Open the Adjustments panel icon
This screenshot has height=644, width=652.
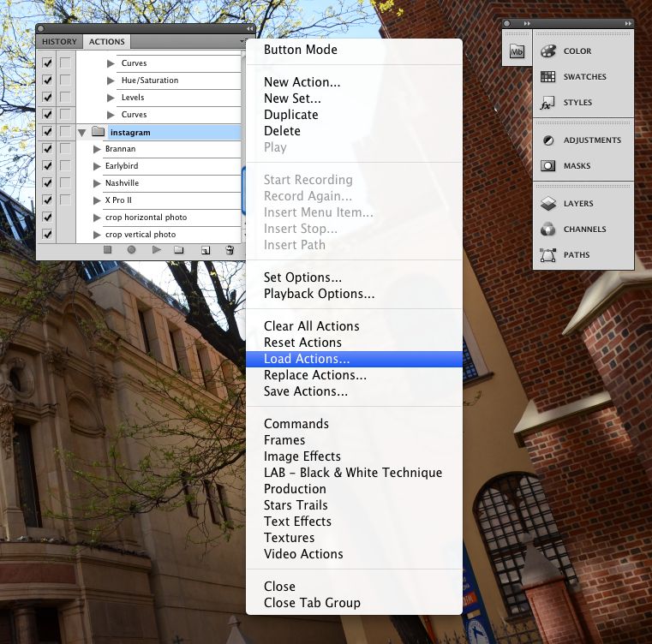(548, 140)
